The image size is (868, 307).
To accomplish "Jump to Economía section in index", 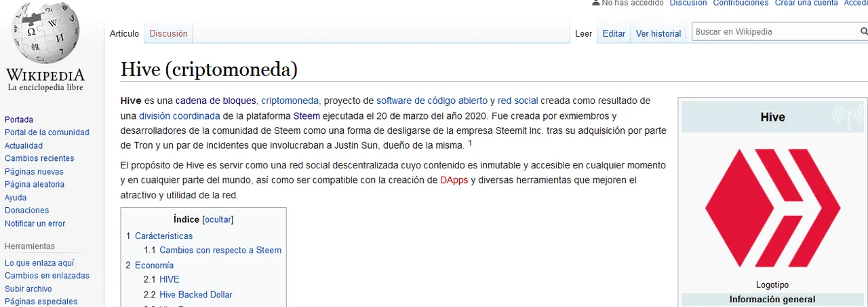I will [154, 266].
